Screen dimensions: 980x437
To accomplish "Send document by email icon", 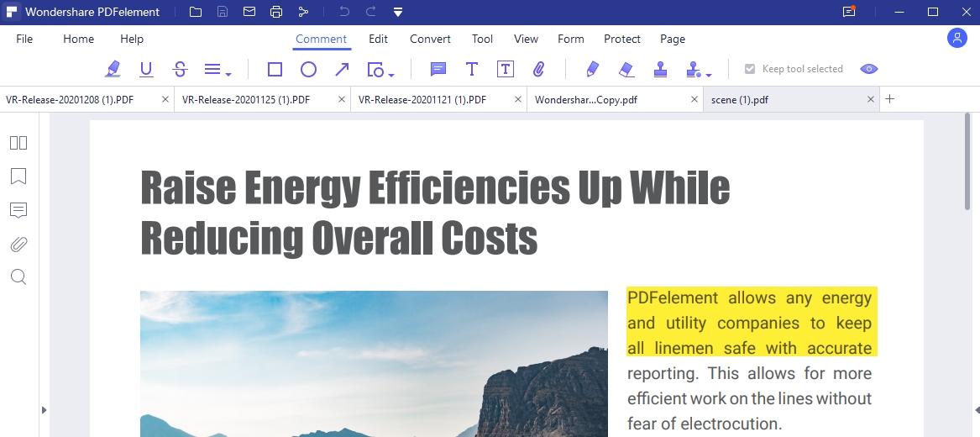I will [249, 12].
